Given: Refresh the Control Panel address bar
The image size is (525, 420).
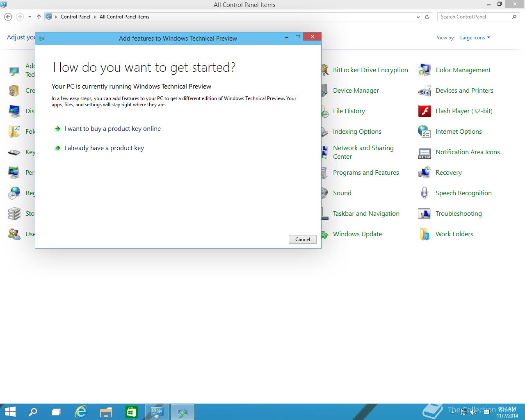Looking at the screenshot, I should point(427,17).
